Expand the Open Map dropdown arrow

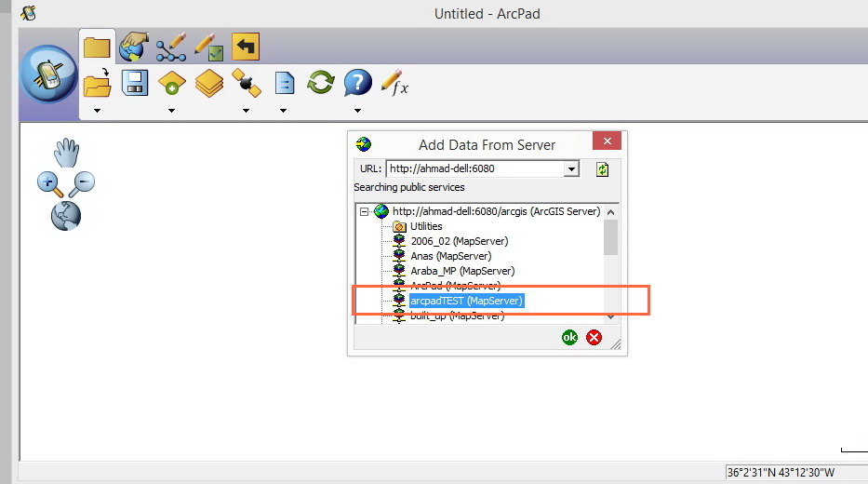click(x=98, y=111)
